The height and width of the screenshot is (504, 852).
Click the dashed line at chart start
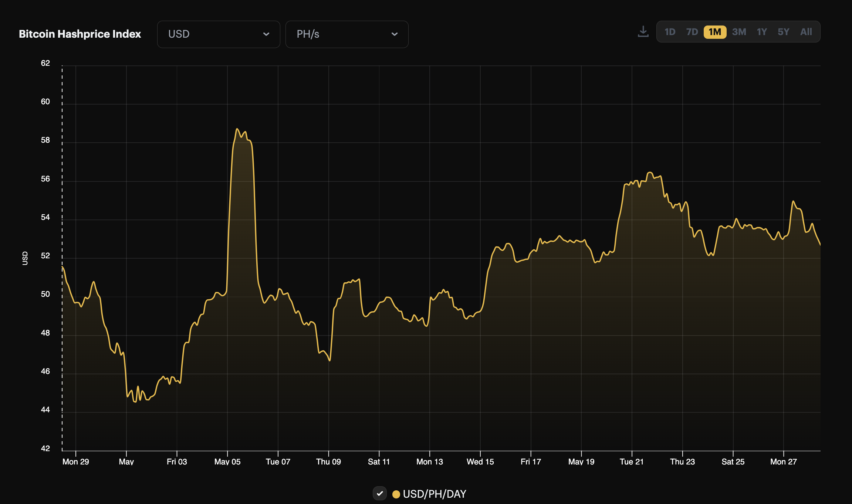[x=62, y=259]
